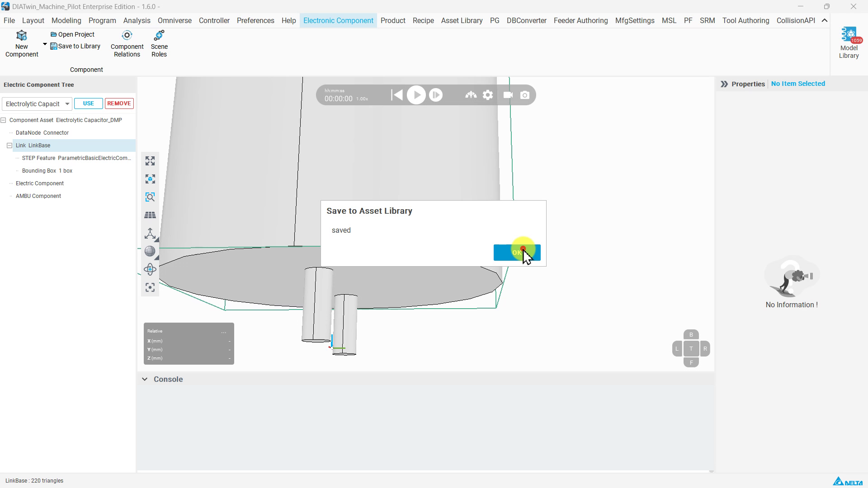Click the fit selected object icon
Screen dimensions: 868x488
pos(150,179)
